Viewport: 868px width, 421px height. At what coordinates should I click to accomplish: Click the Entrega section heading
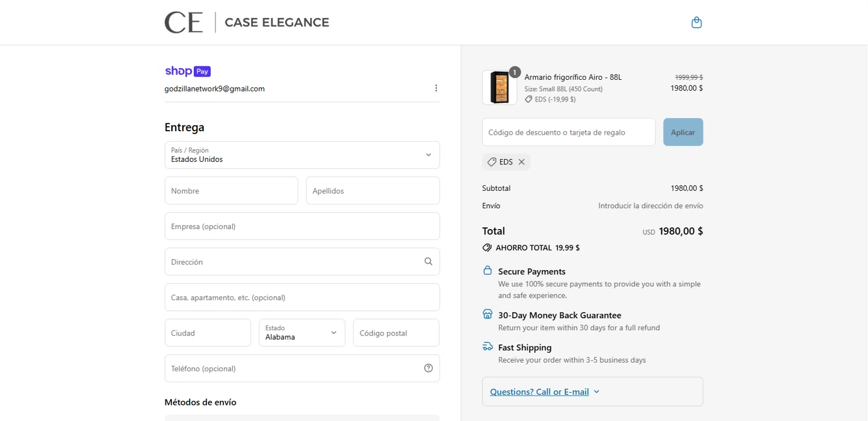coord(185,127)
